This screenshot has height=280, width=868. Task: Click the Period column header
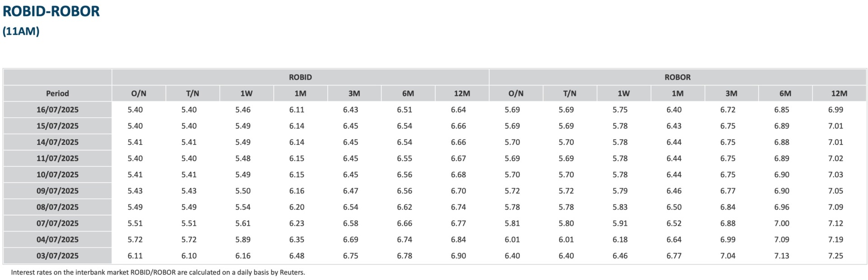[x=57, y=94]
